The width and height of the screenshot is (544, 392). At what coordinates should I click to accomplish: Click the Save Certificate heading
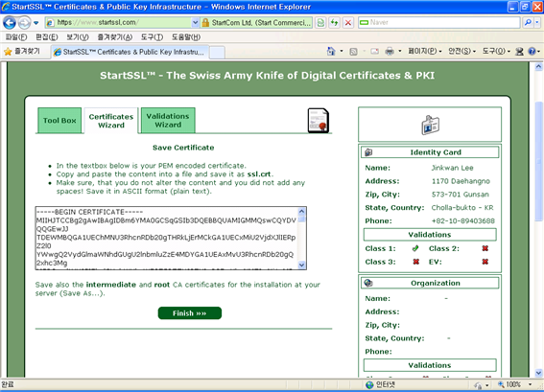pyautogui.click(x=183, y=148)
